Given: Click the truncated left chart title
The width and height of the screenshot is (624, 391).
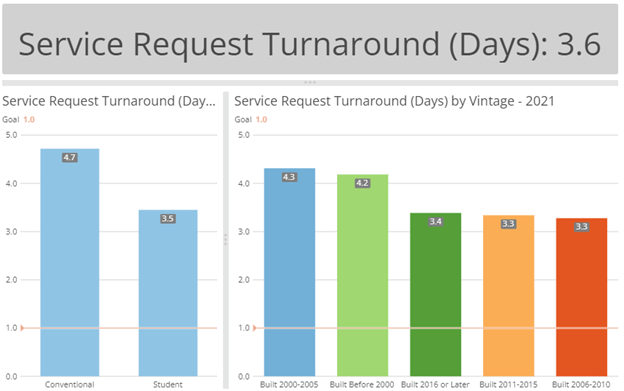Looking at the screenshot, I should click(x=109, y=101).
